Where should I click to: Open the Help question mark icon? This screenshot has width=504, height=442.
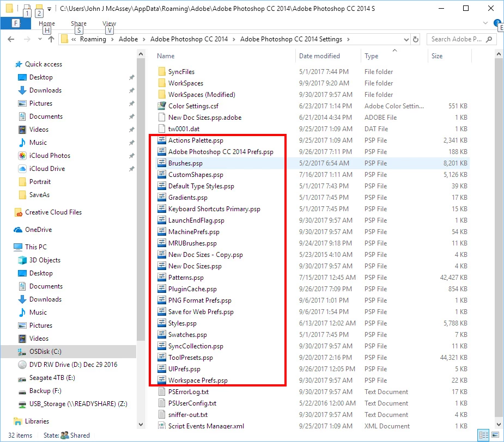(497, 23)
